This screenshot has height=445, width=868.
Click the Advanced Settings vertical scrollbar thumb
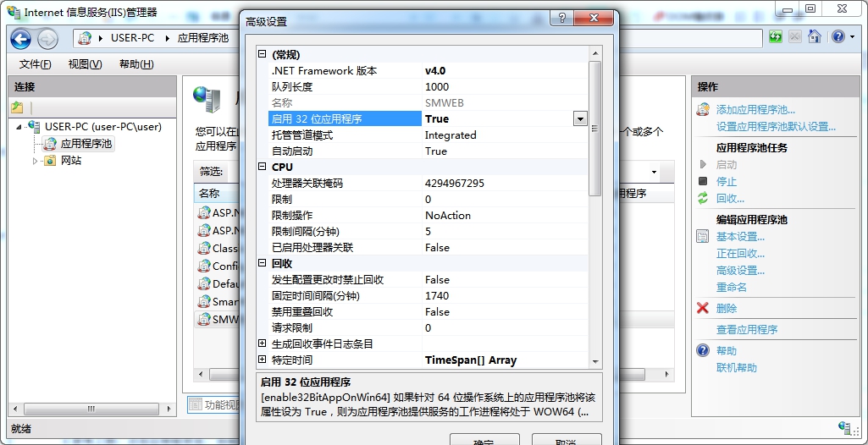point(595,129)
